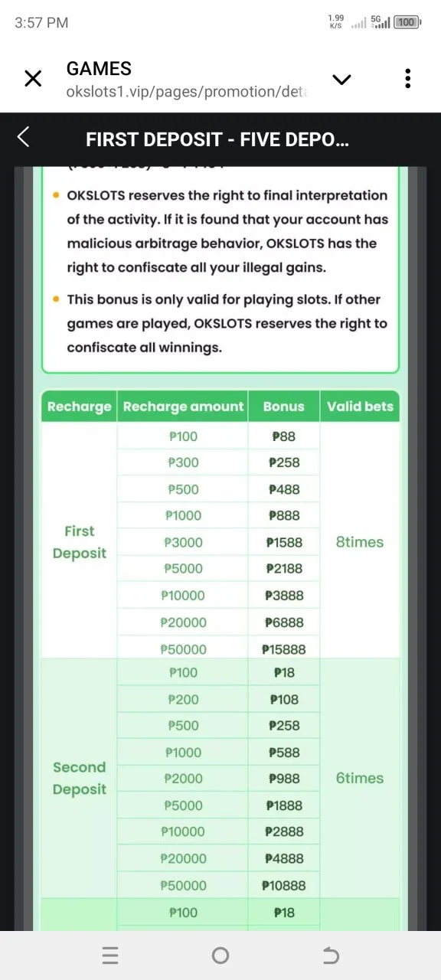Viewport: 441px width, 980px height.
Task: Go back using the promotion header arrow
Action: 23,138
